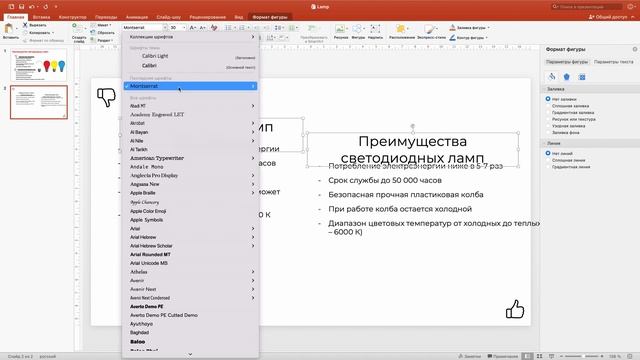Expand the American Typewriter font submenu arrow
The height and width of the screenshot is (360, 640).
tap(253, 158)
